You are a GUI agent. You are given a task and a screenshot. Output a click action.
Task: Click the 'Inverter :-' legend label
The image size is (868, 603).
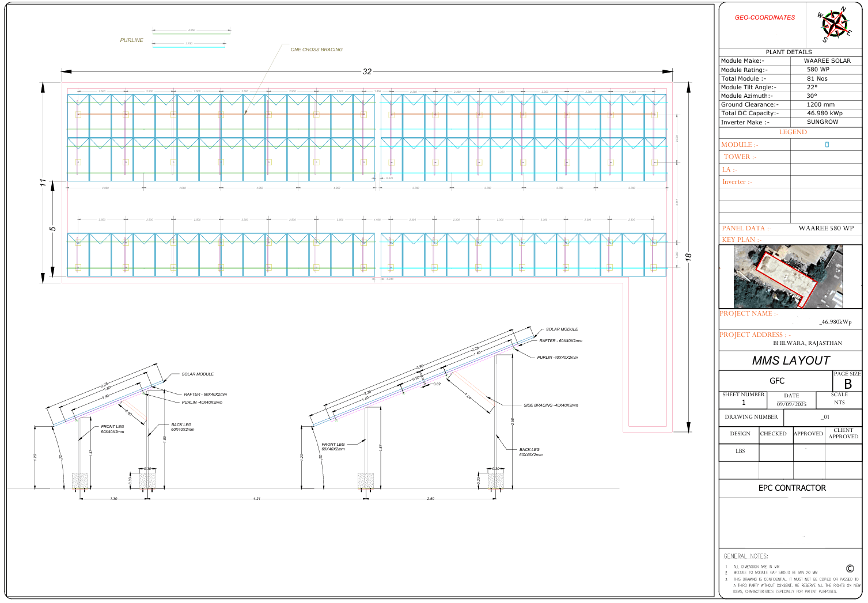tap(737, 181)
